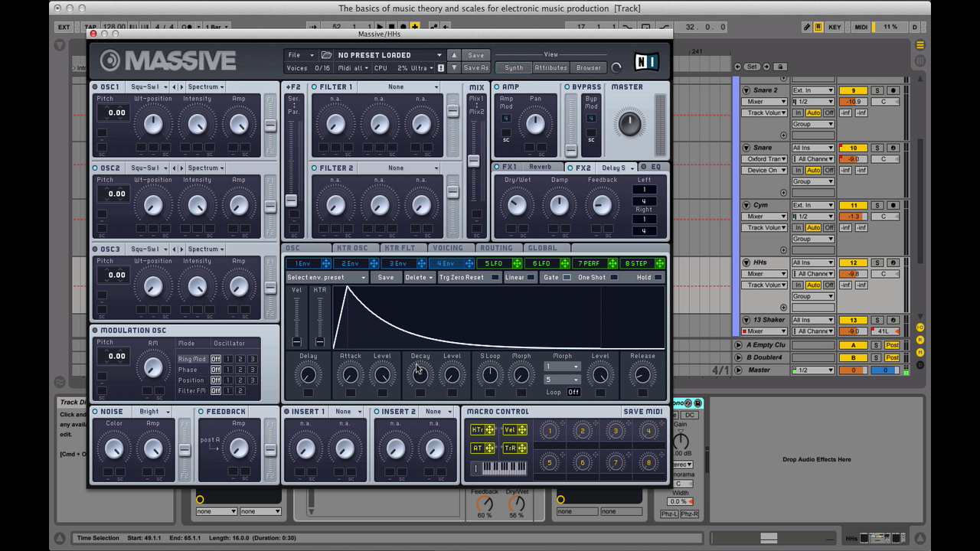Click the TrR macro drag-handle icon
The width and height of the screenshot is (980, 551).
click(x=522, y=448)
